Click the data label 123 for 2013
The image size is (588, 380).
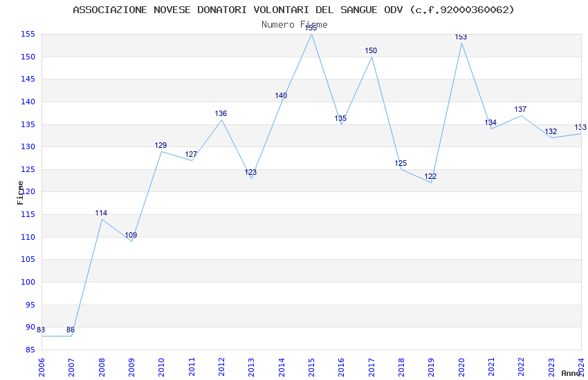(x=250, y=172)
